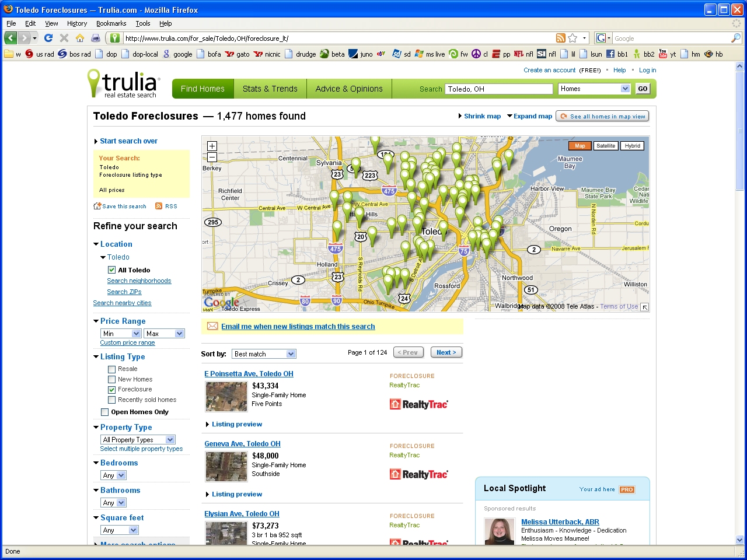This screenshot has width=747, height=560.
Task: Select the Map view button on the map
Action: [580, 146]
